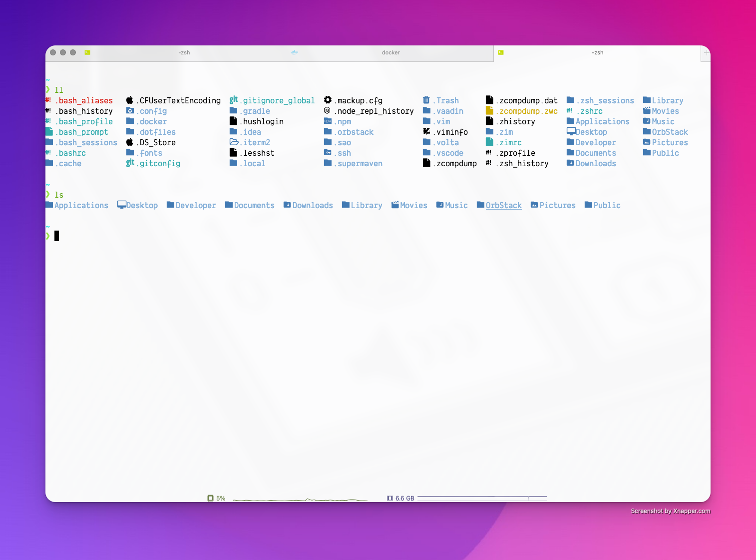Click the Node icon beside .node_repl_history
This screenshot has height=560, width=756.
(327, 110)
